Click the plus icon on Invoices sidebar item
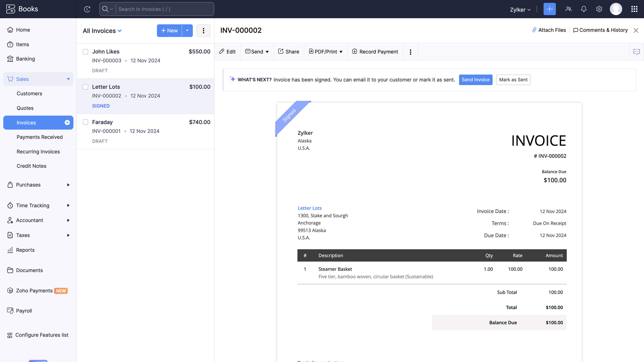The width and height of the screenshot is (644, 362). pos(67,123)
